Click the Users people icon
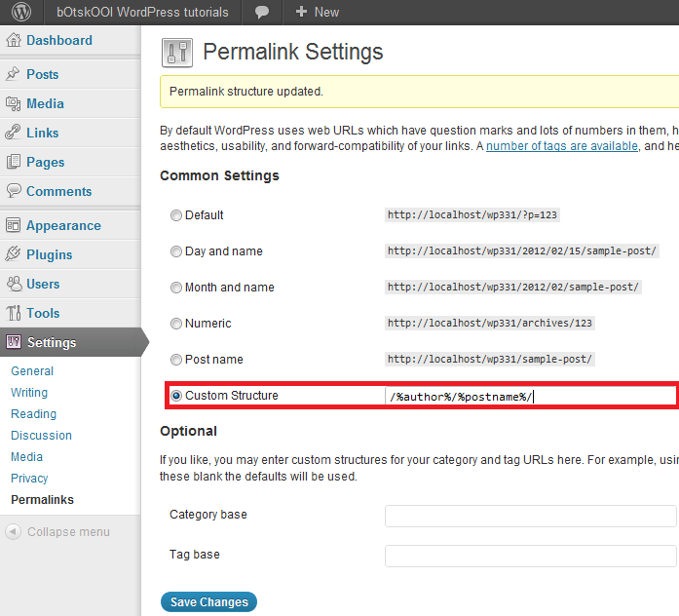This screenshot has width=679, height=616. [x=14, y=284]
